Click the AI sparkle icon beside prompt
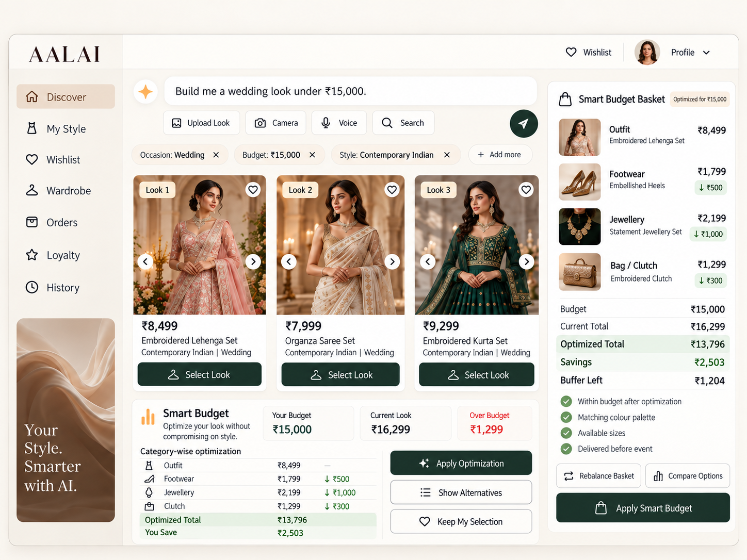This screenshot has height=560, width=747. (145, 92)
